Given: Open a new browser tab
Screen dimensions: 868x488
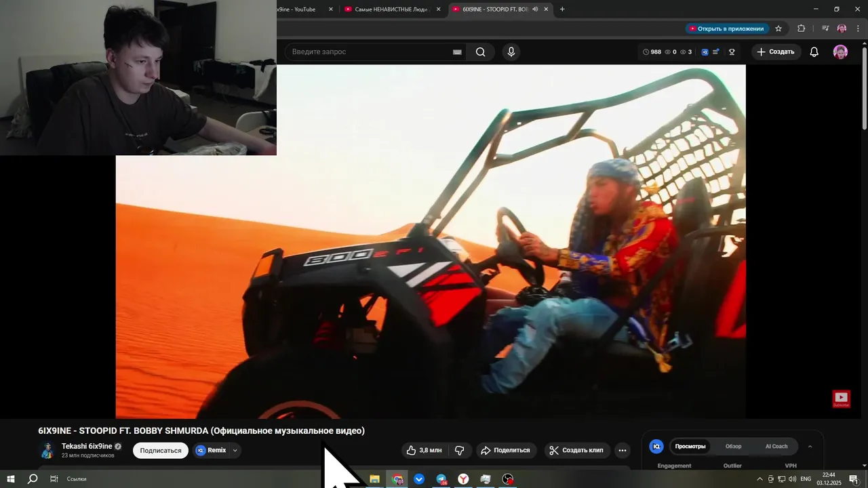Looking at the screenshot, I should 562,9.
